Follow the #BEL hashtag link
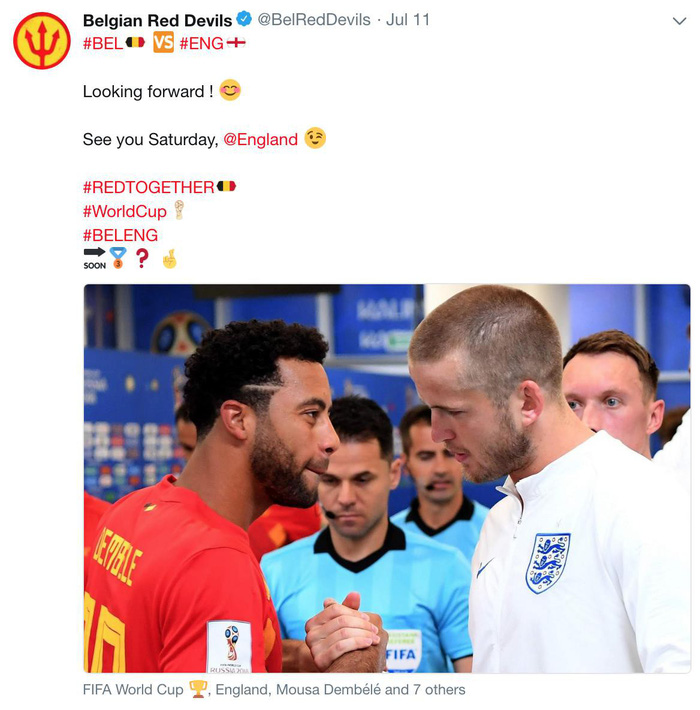 [103, 43]
